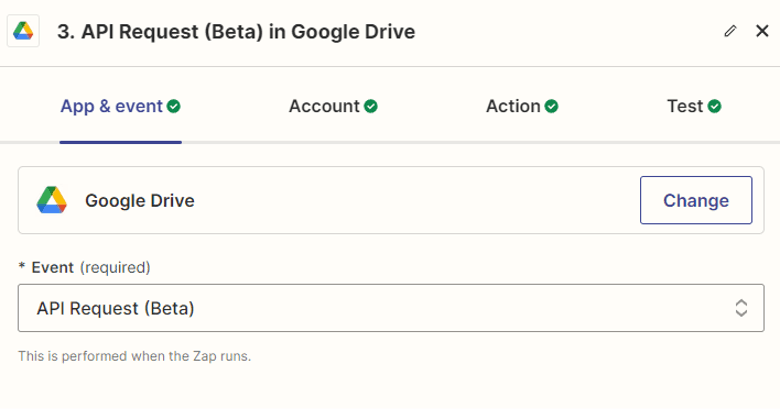Switch to the App & event tab
This screenshot has width=780, height=410.
111,106
